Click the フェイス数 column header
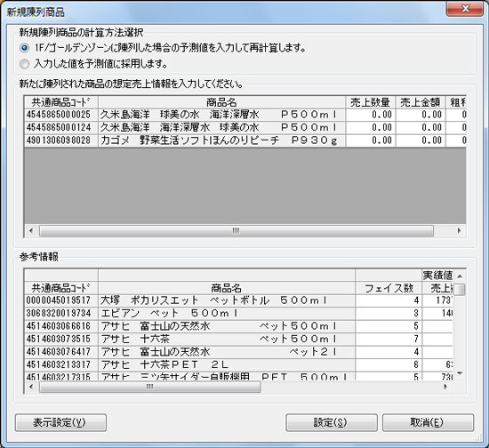Screen dimensions: 489x448 pos(389,288)
